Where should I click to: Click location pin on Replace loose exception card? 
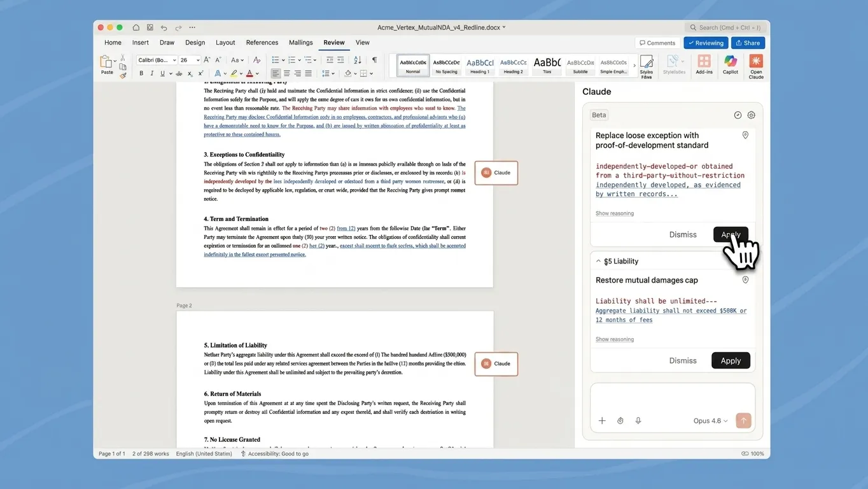(746, 136)
